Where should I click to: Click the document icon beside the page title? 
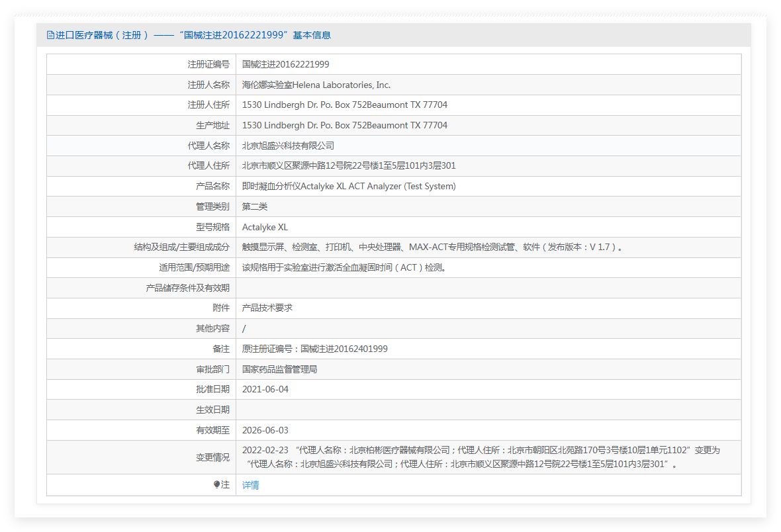click(50, 35)
